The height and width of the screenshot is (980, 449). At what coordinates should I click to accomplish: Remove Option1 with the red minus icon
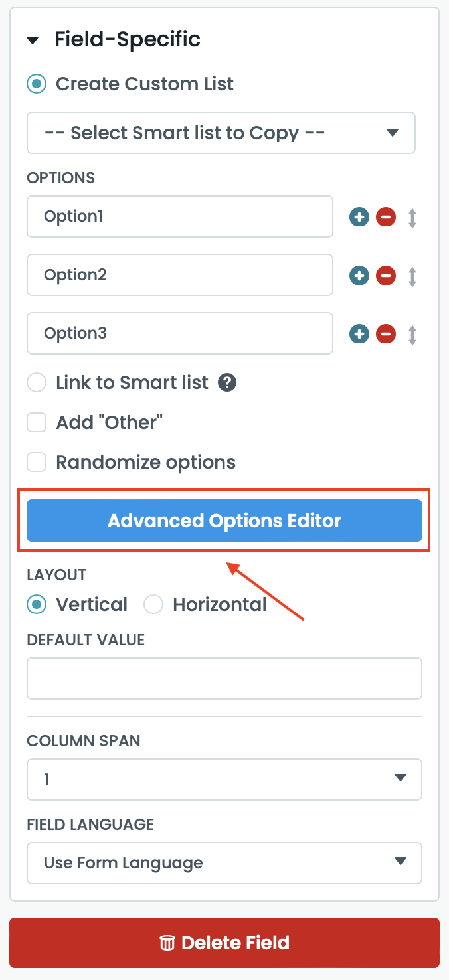386,217
